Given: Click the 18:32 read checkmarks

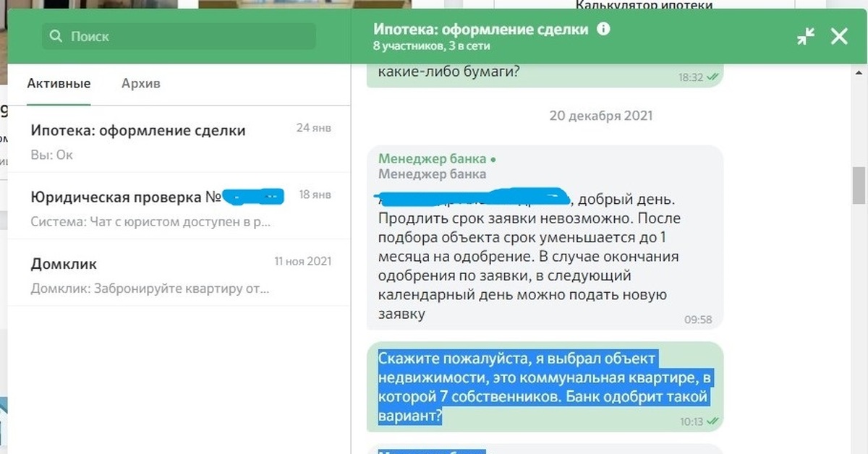Looking at the screenshot, I should (x=712, y=77).
